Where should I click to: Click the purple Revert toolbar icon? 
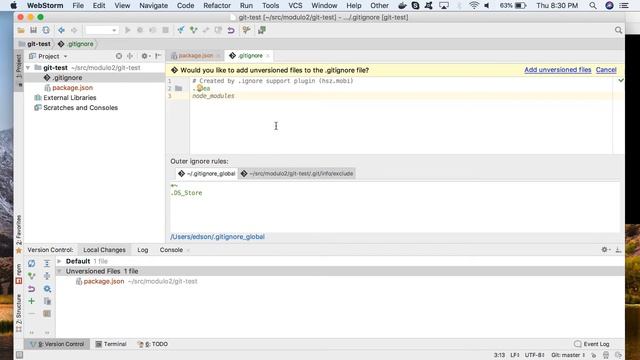[231, 30]
